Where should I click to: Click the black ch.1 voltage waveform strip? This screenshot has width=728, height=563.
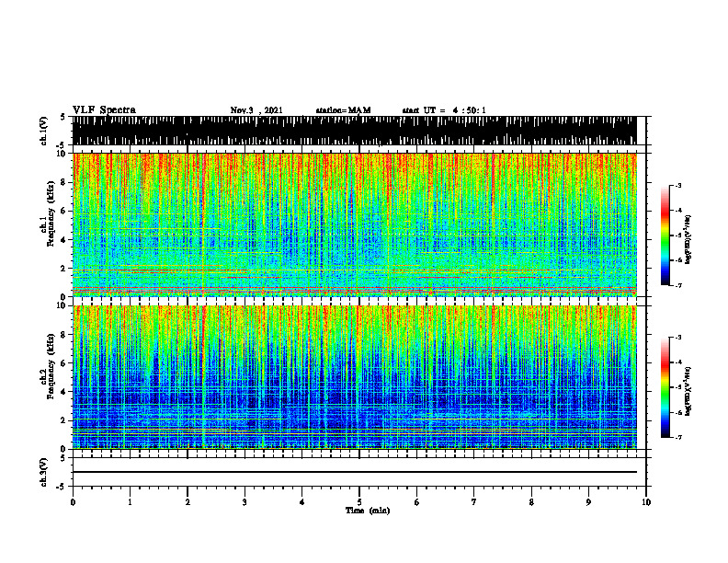point(355,131)
